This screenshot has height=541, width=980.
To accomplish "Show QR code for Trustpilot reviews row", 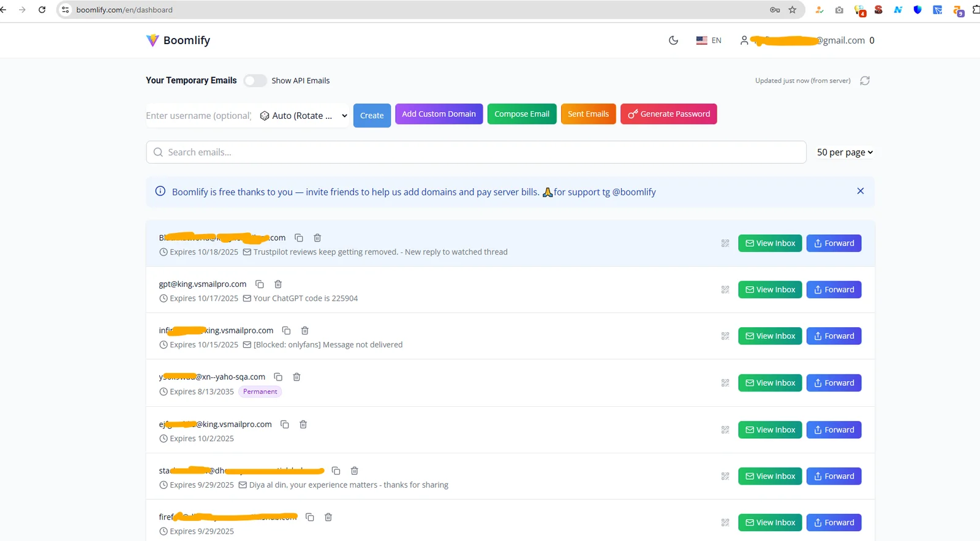I will [725, 243].
